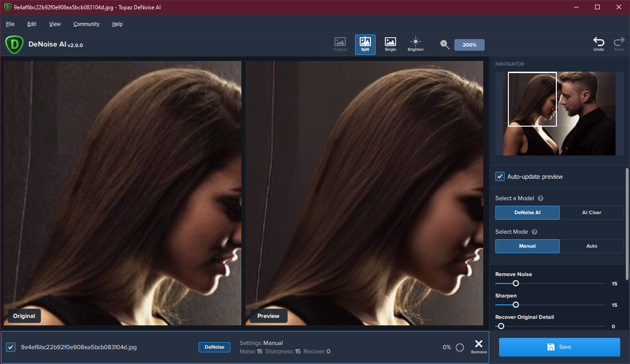630x364 pixels.
Task: Toggle the Brighten preview option
Action: (x=416, y=45)
